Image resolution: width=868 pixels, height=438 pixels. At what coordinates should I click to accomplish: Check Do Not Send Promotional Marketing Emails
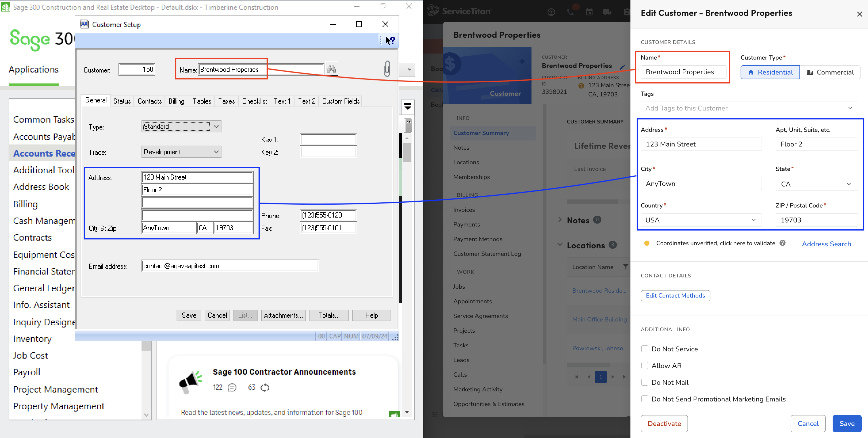coord(644,399)
